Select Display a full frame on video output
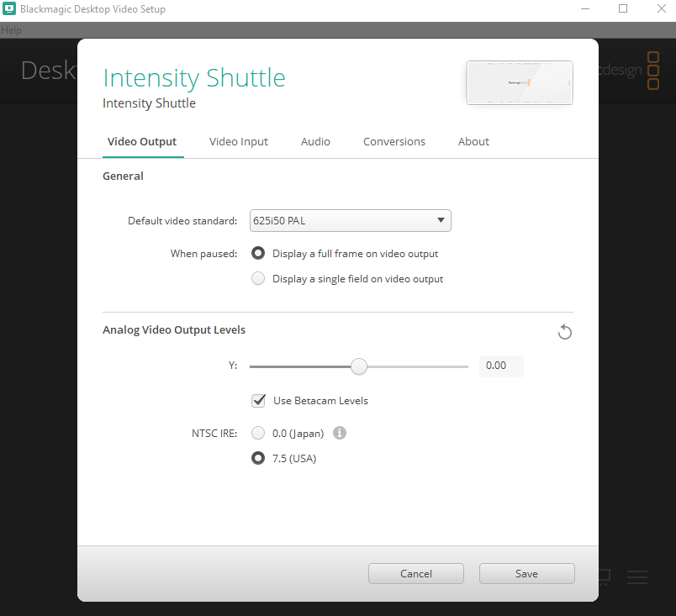This screenshot has height=616, width=676. tap(258, 253)
